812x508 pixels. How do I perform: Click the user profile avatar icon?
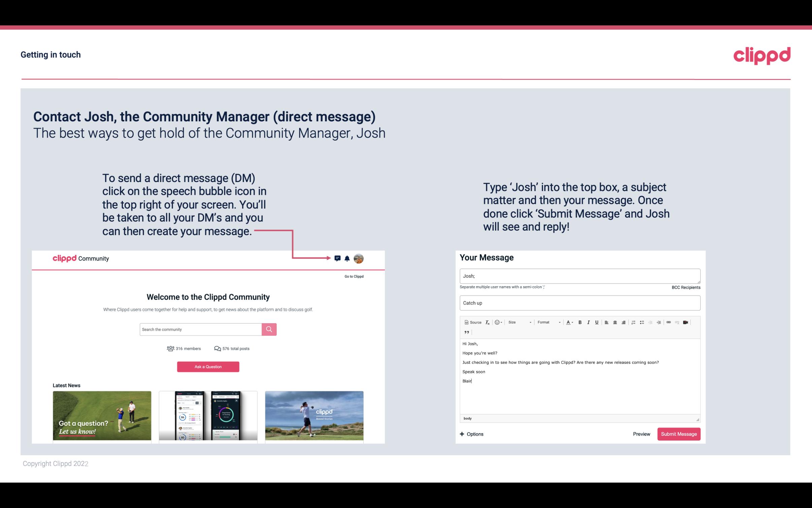pos(358,258)
